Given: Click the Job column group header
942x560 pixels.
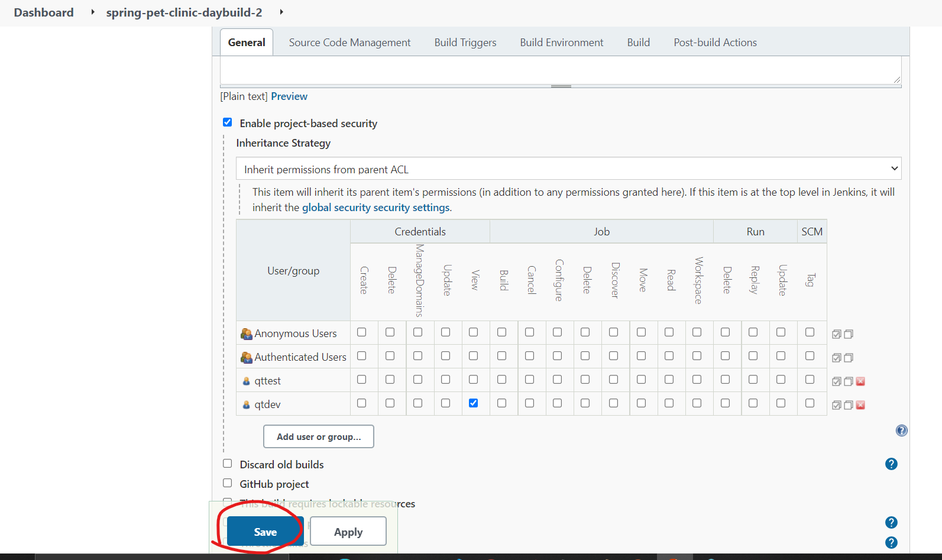Looking at the screenshot, I should tap(601, 231).
